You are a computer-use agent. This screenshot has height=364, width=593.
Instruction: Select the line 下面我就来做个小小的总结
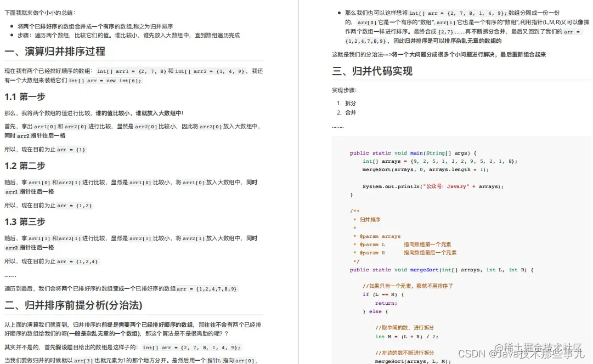[x=40, y=13]
